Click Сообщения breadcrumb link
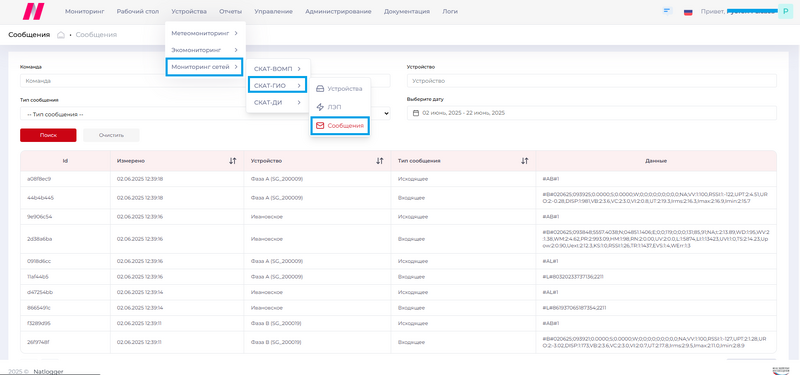This screenshot has height=375, width=800. [96, 35]
